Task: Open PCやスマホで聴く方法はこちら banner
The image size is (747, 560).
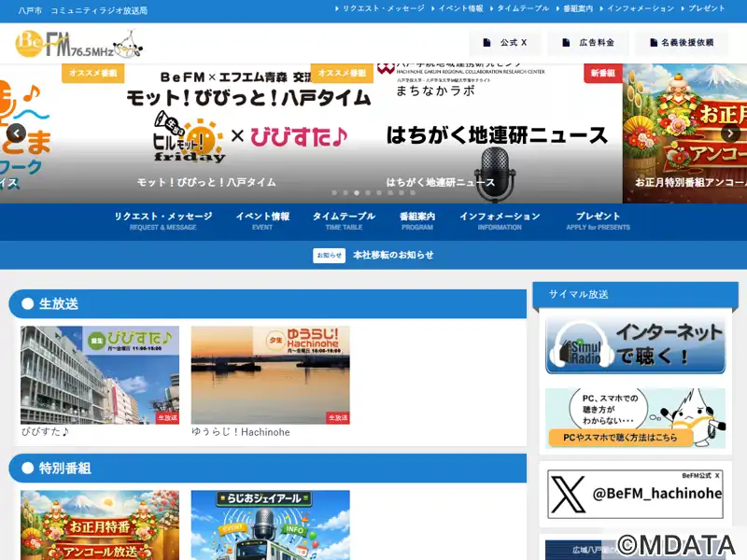Action: pos(635,418)
